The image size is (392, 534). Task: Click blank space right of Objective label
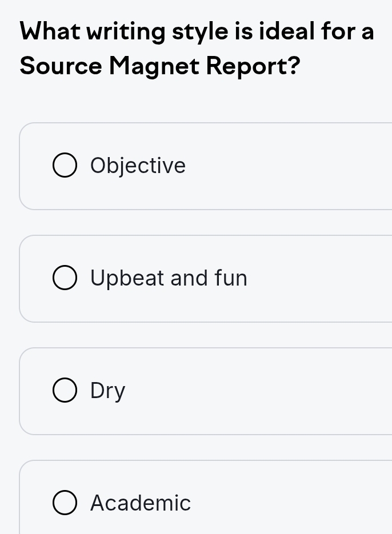click(x=286, y=166)
